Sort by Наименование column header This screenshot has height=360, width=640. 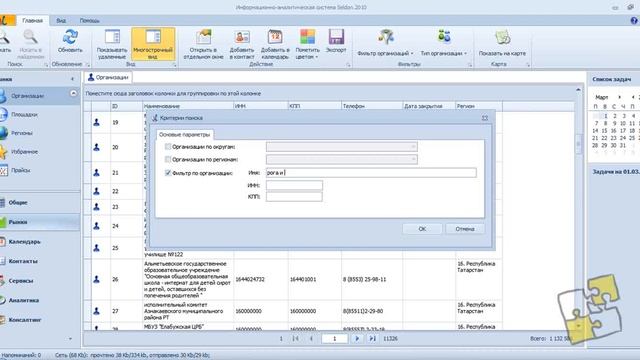click(x=188, y=106)
